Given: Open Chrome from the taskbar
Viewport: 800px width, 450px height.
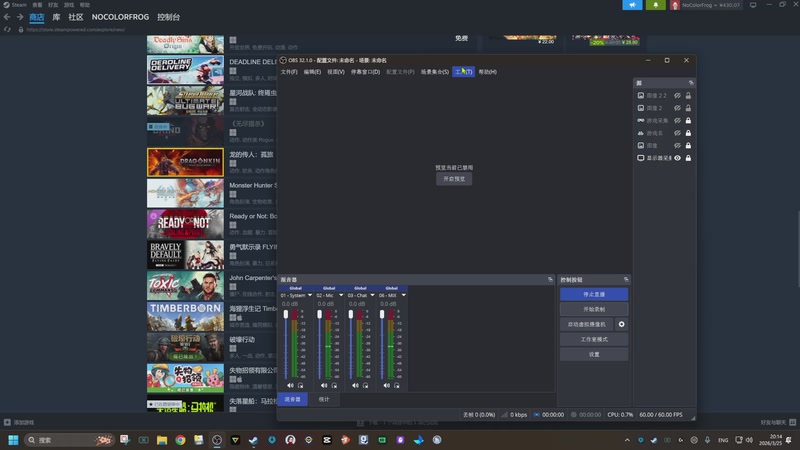Looking at the screenshot, I should [x=180, y=440].
